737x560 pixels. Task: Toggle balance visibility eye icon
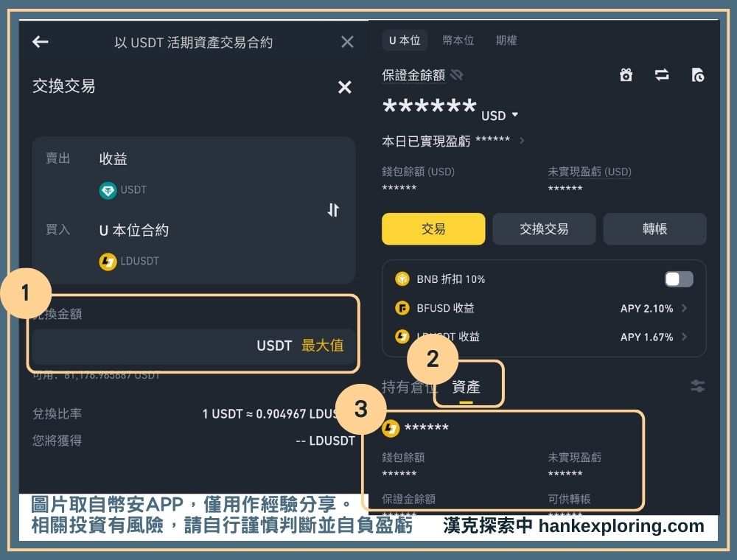(456, 74)
